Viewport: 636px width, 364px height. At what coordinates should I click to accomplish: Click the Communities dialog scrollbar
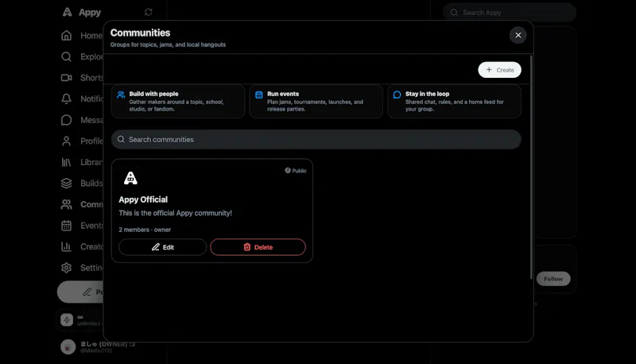pos(531,167)
